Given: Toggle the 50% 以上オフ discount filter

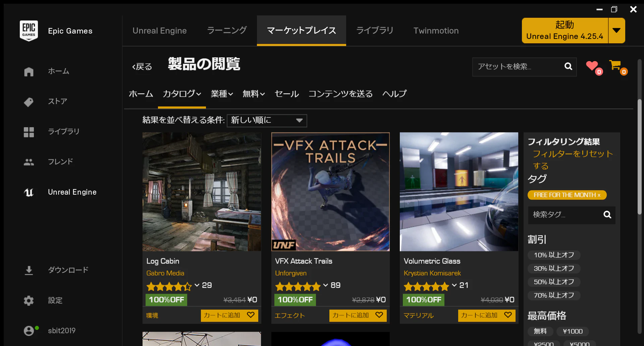Looking at the screenshot, I should pyautogui.click(x=554, y=282).
